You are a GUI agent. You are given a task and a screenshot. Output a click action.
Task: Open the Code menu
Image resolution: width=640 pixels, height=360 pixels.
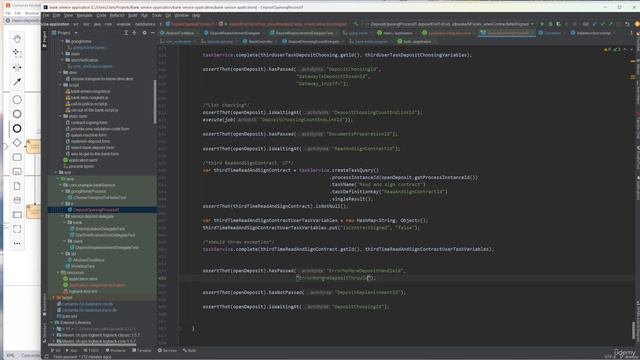click(x=101, y=16)
